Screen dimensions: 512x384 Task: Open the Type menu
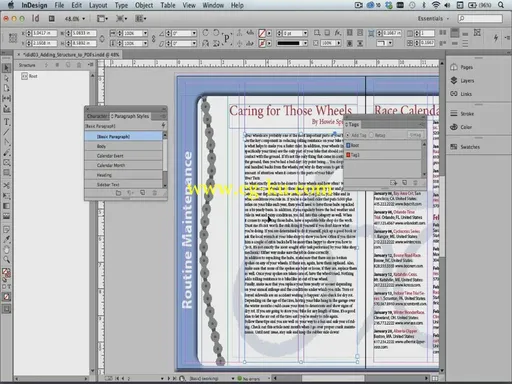tap(121, 5)
